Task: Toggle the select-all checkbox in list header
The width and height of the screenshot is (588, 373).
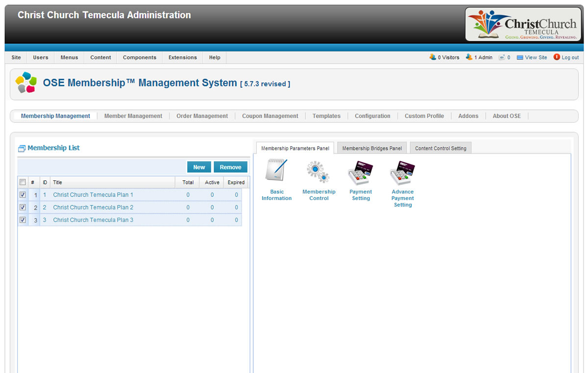Action: pos(23,182)
